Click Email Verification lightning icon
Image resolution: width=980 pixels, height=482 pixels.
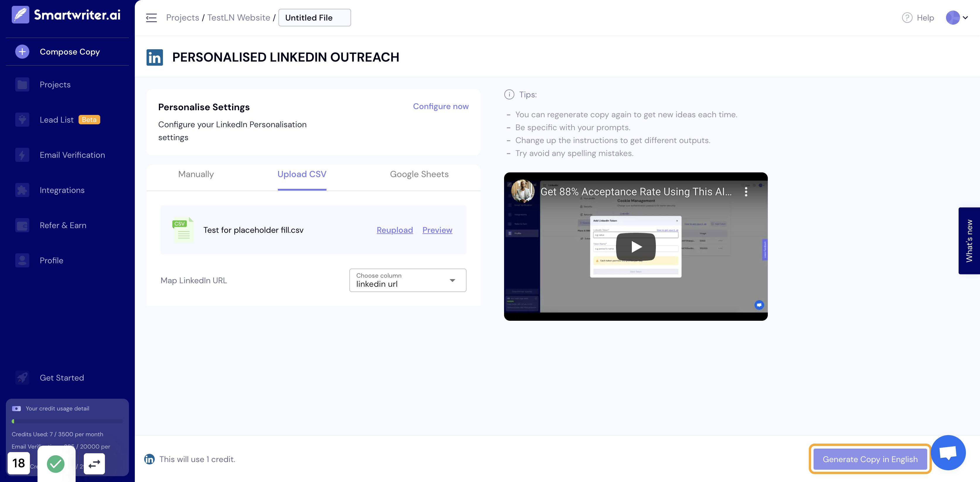(x=22, y=155)
